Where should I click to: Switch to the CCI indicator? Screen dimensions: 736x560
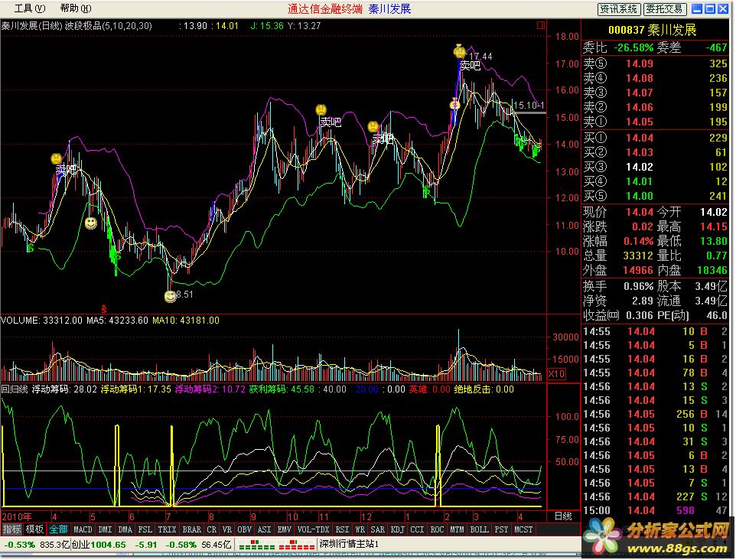click(x=417, y=529)
